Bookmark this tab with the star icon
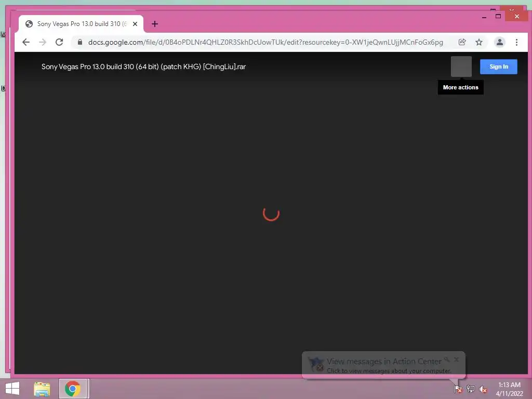 coord(478,42)
